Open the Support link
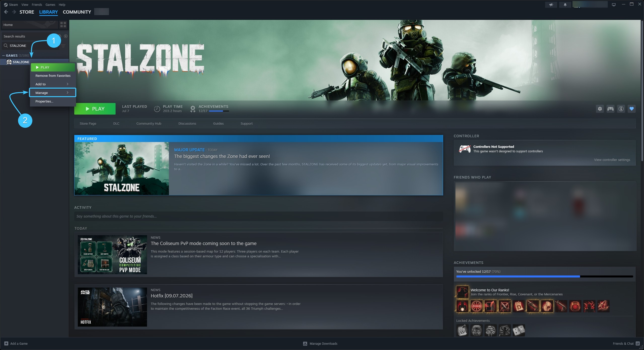This screenshot has height=350, width=644. click(246, 123)
